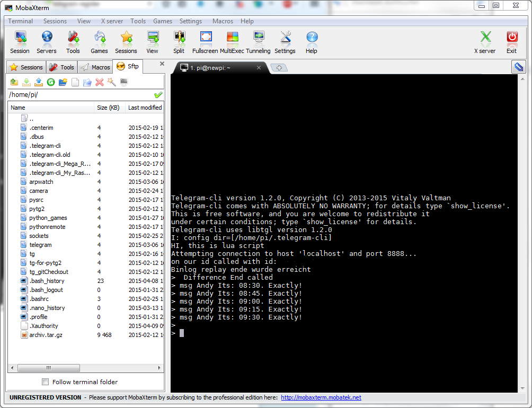Screen dimensions: 532x408
Task: Open the Help menu in the menu bar
Action: click(x=247, y=21)
